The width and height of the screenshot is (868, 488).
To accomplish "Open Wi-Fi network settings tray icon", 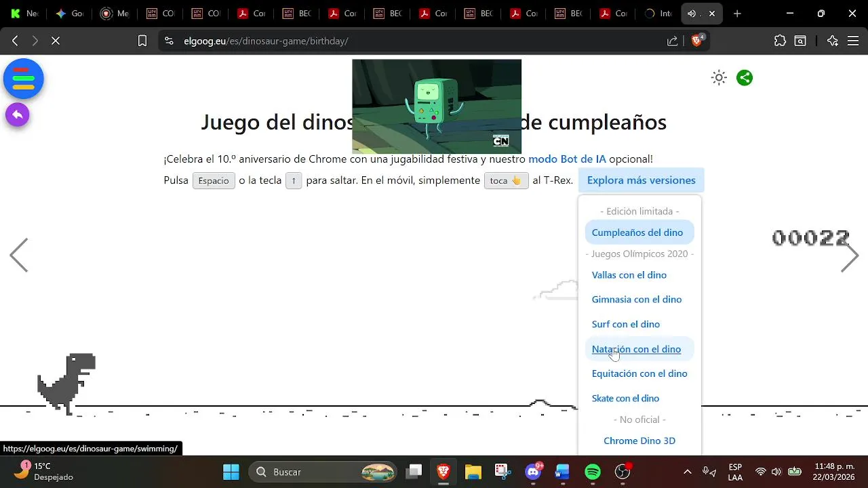I will point(761,472).
